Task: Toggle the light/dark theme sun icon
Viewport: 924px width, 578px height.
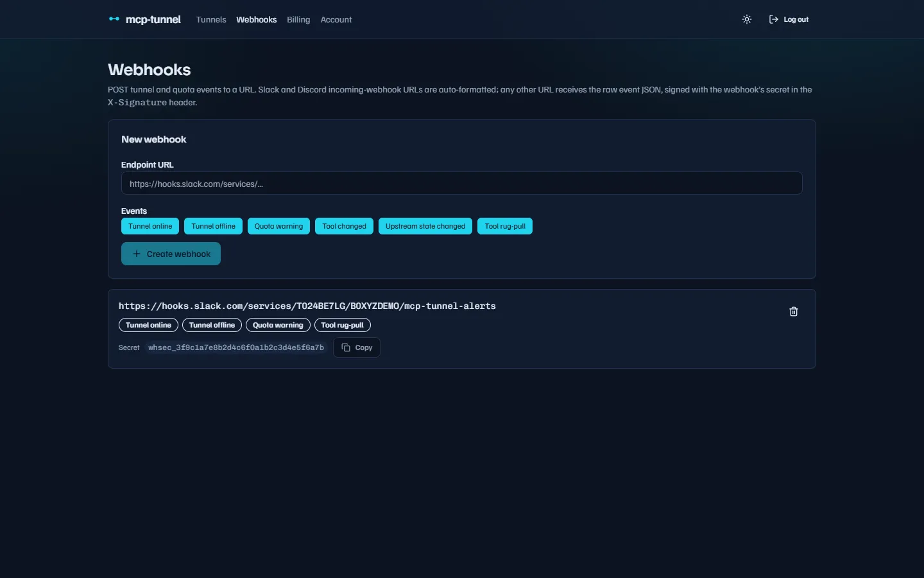Action: [x=747, y=19]
